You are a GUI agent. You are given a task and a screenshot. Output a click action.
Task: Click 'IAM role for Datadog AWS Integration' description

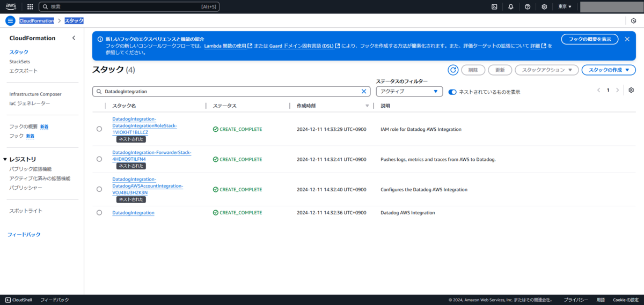421,129
